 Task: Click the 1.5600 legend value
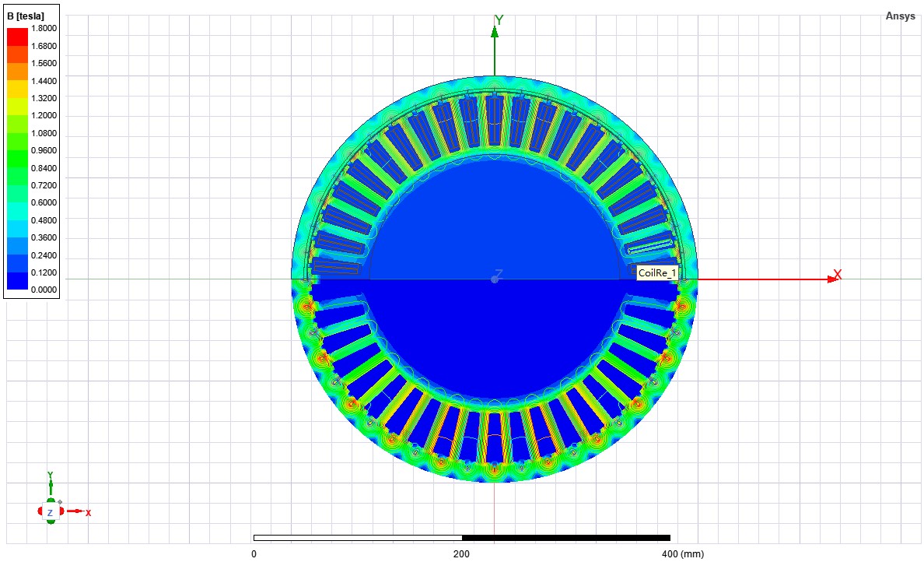(x=44, y=63)
